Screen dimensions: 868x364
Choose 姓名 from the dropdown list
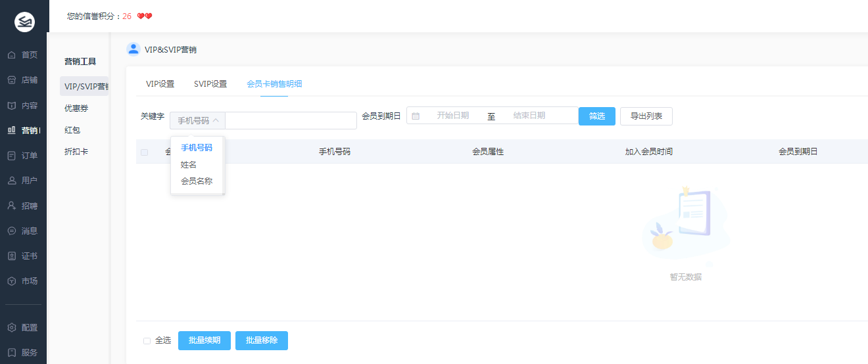pyautogui.click(x=189, y=165)
